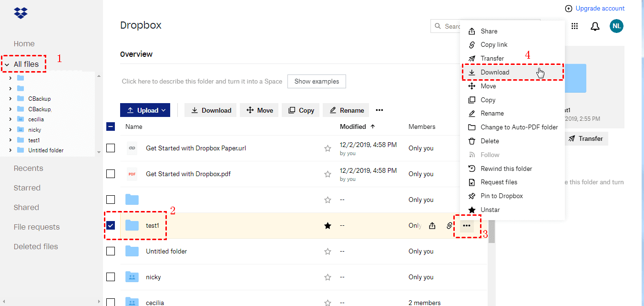The image size is (644, 306).
Task: Open Recents in the sidebar
Action: click(x=28, y=168)
